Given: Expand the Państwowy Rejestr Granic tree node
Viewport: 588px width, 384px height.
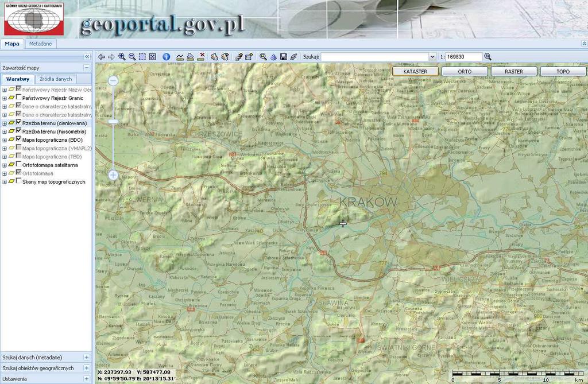Looking at the screenshot, I should 5,98.
